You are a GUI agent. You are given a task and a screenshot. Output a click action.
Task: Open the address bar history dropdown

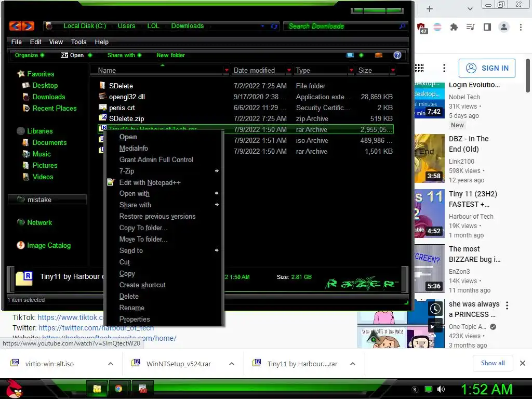262,26
